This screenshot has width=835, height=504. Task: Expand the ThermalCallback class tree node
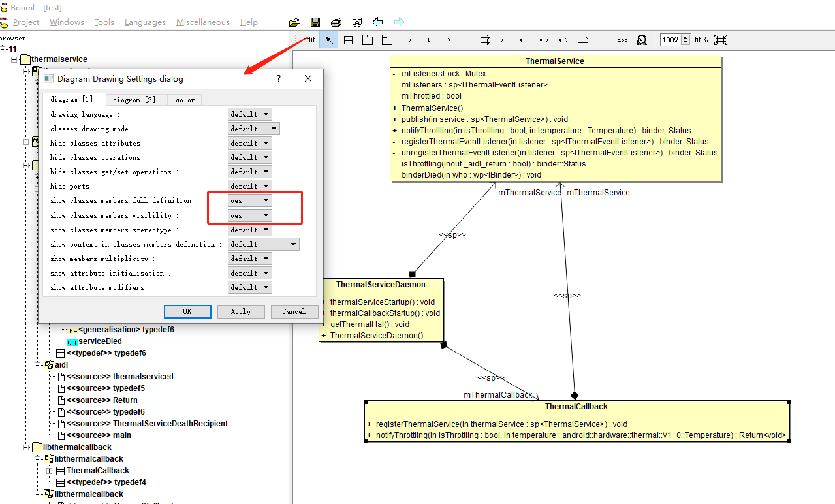pyautogui.click(x=50, y=471)
